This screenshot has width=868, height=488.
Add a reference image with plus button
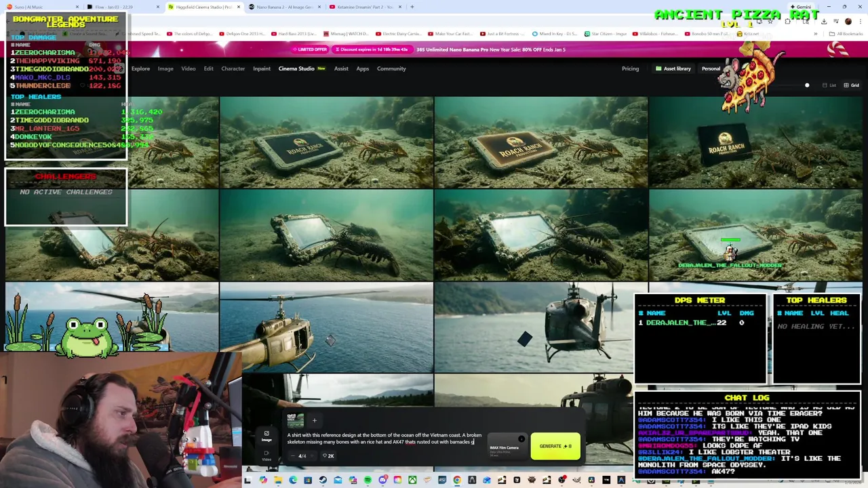pyautogui.click(x=314, y=420)
